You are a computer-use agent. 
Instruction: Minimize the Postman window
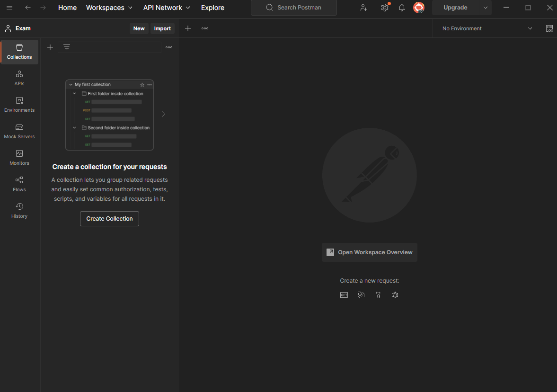pos(506,8)
